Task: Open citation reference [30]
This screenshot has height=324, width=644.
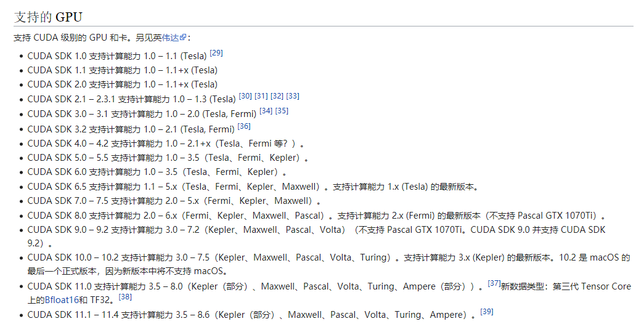Action: 245,96
